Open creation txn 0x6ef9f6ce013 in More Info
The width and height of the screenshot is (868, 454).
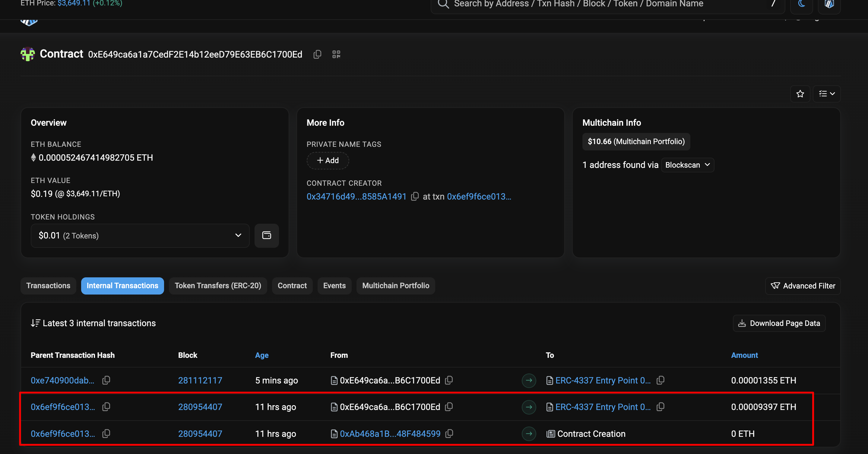pyautogui.click(x=479, y=197)
